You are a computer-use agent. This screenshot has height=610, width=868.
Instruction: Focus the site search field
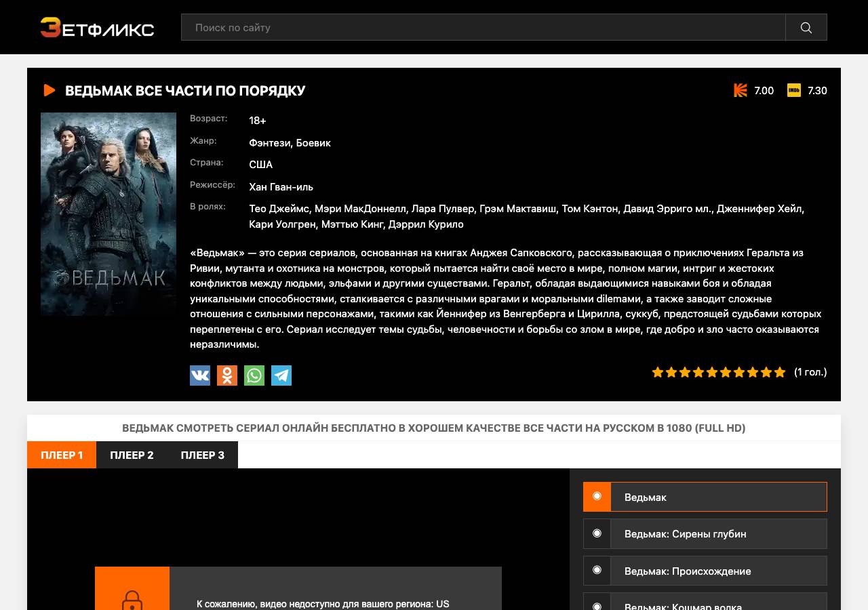coord(483,27)
